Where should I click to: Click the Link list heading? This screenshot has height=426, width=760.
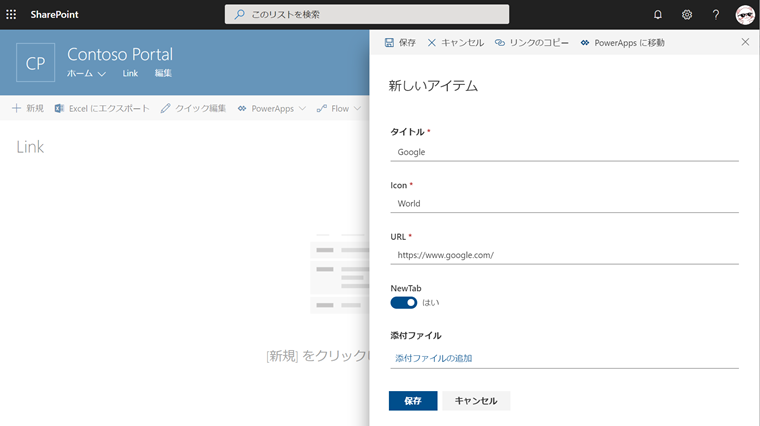click(30, 147)
